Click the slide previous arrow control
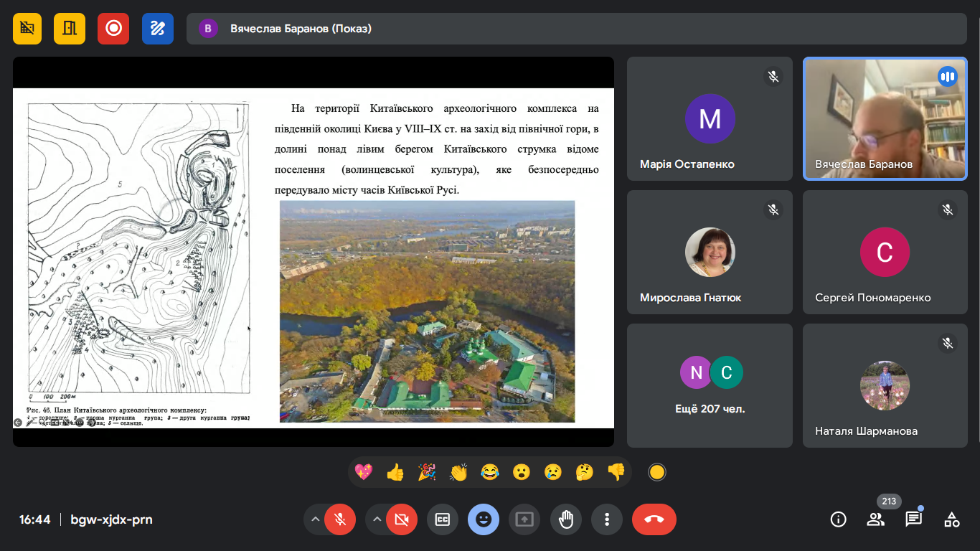The image size is (980, 551). coord(17,423)
